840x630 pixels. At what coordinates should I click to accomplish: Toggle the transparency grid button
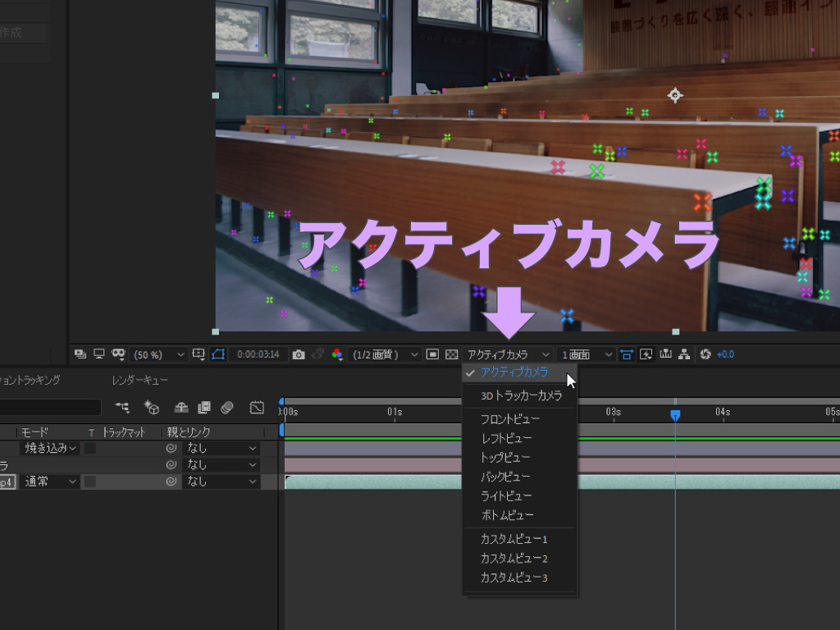click(x=451, y=354)
